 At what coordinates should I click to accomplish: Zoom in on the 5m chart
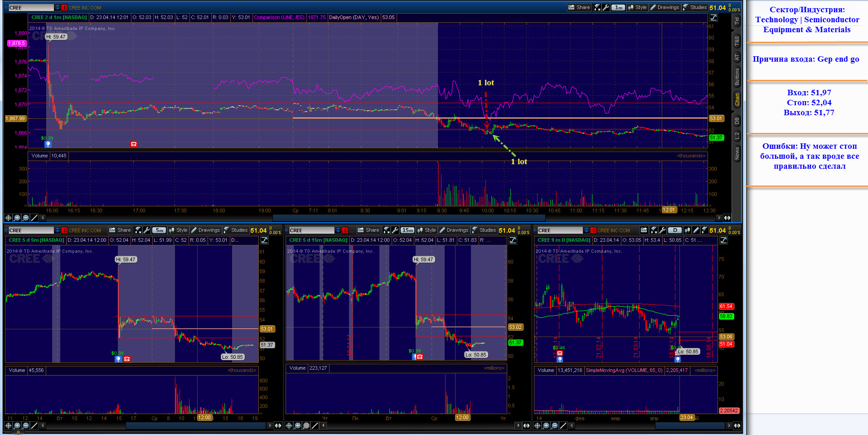click(x=17, y=425)
